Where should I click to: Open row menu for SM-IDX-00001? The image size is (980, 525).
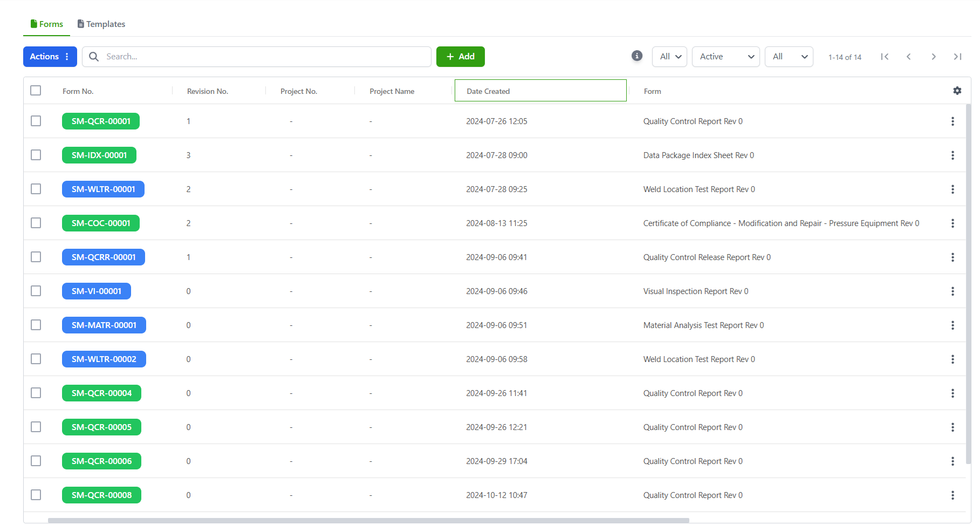(x=952, y=155)
